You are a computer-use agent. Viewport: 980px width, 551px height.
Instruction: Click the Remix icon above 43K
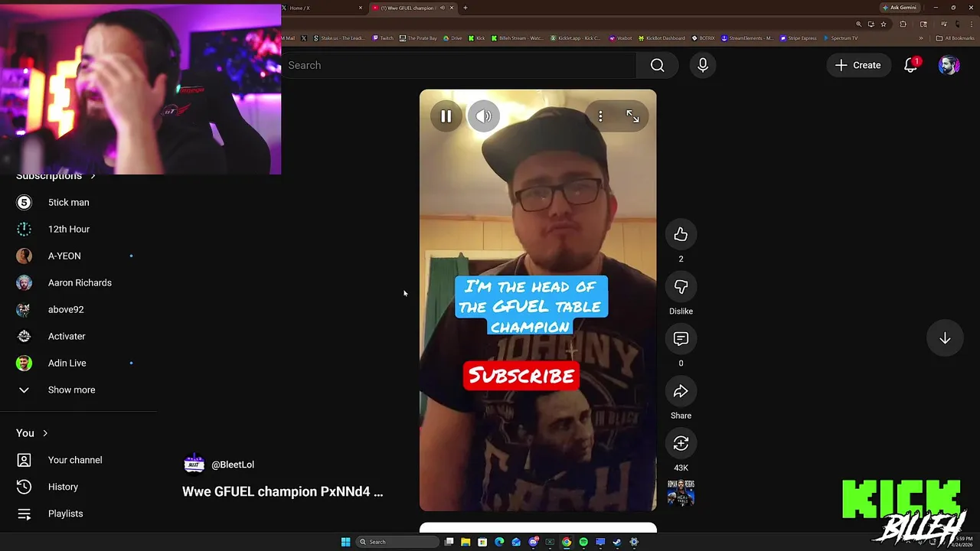pos(681,443)
